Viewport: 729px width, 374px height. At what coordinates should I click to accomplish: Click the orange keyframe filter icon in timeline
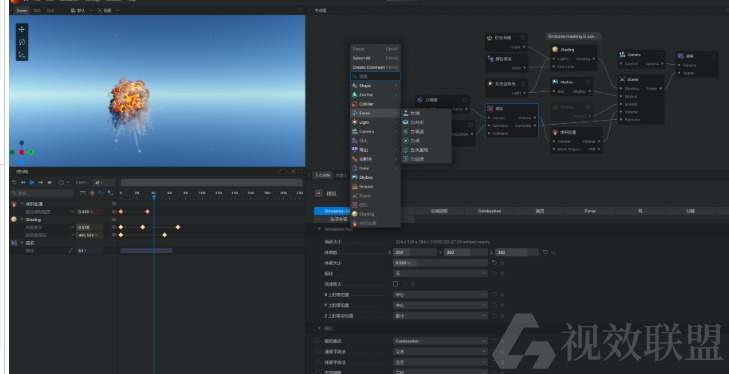(x=92, y=193)
